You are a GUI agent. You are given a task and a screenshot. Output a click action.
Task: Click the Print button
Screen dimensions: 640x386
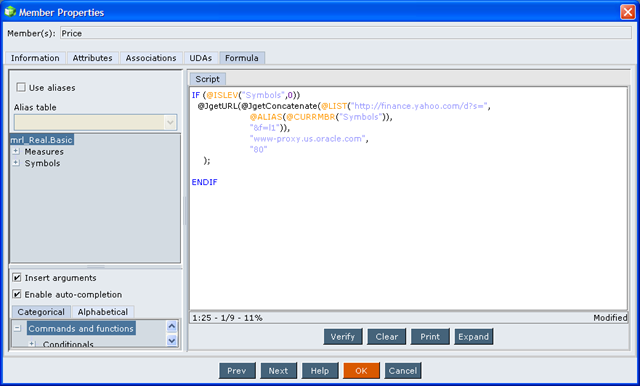[x=430, y=337]
